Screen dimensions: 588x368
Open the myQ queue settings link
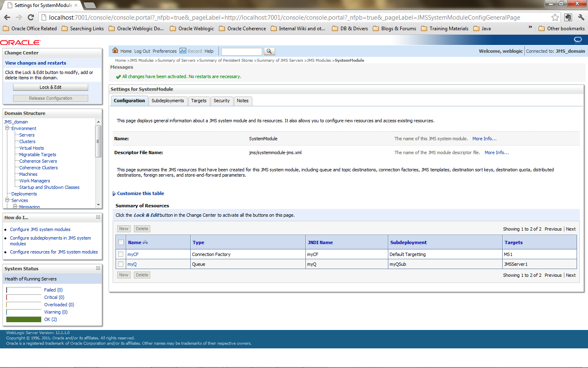[133, 264]
